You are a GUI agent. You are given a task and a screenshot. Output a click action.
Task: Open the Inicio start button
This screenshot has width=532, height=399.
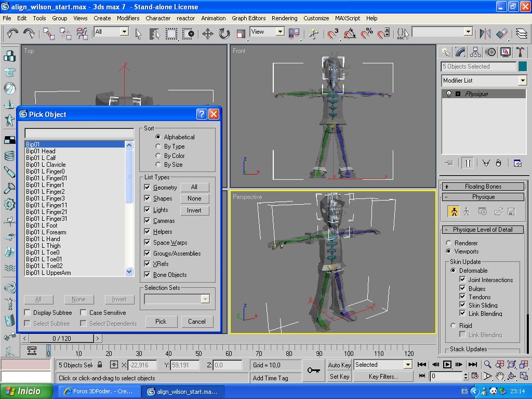tap(26, 391)
